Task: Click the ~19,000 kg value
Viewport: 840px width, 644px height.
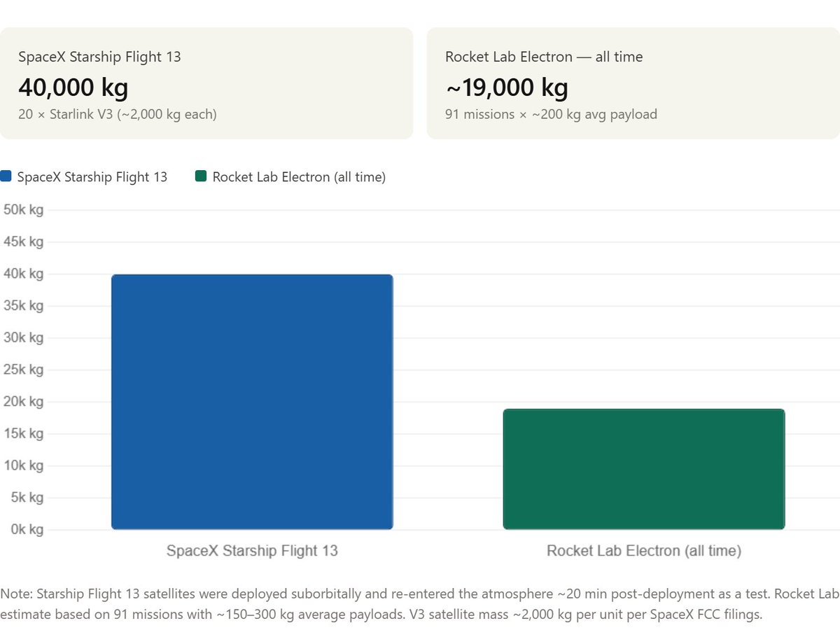Action: point(507,87)
